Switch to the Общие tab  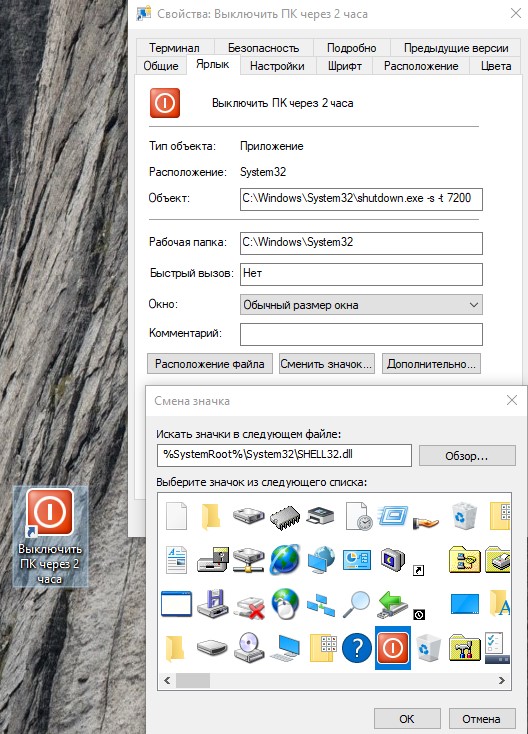click(x=161, y=66)
